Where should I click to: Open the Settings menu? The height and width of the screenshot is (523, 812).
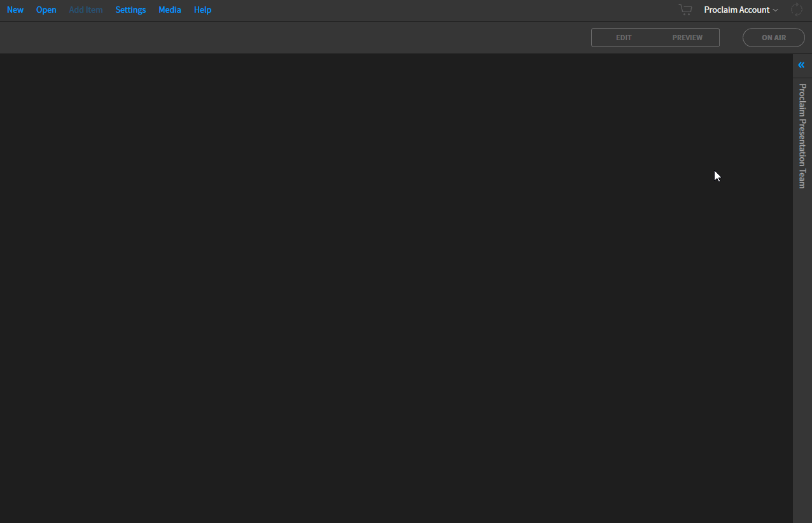click(x=130, y=10)
